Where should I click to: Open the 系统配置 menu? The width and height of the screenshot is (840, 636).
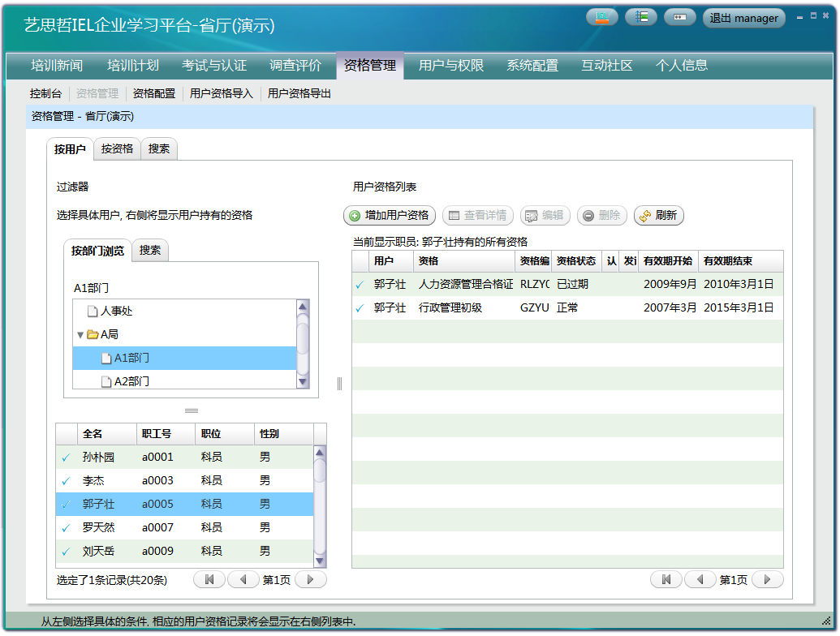[532, 66]
